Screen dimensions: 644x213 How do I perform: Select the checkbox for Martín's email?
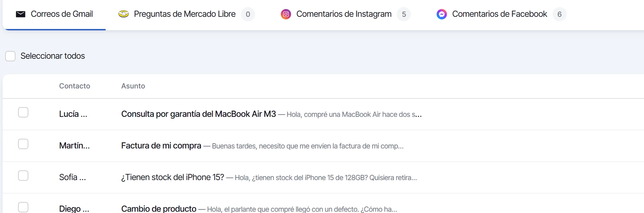click(x=23, y=144)
